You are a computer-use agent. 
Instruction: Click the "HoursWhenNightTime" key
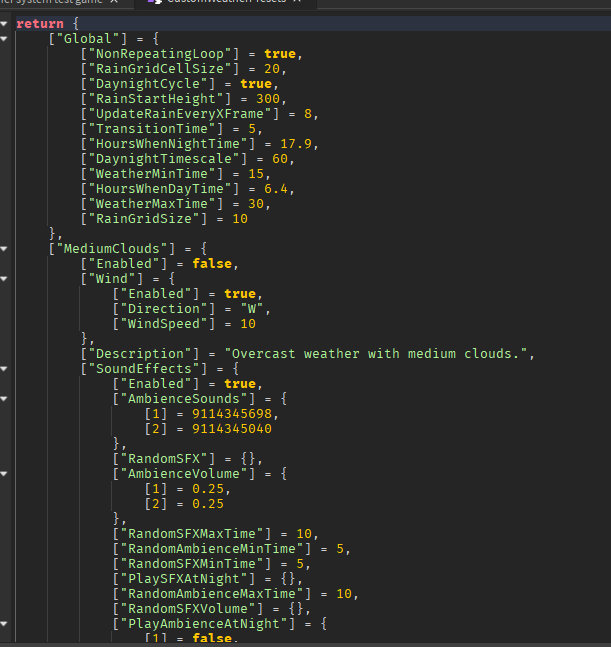167,144
